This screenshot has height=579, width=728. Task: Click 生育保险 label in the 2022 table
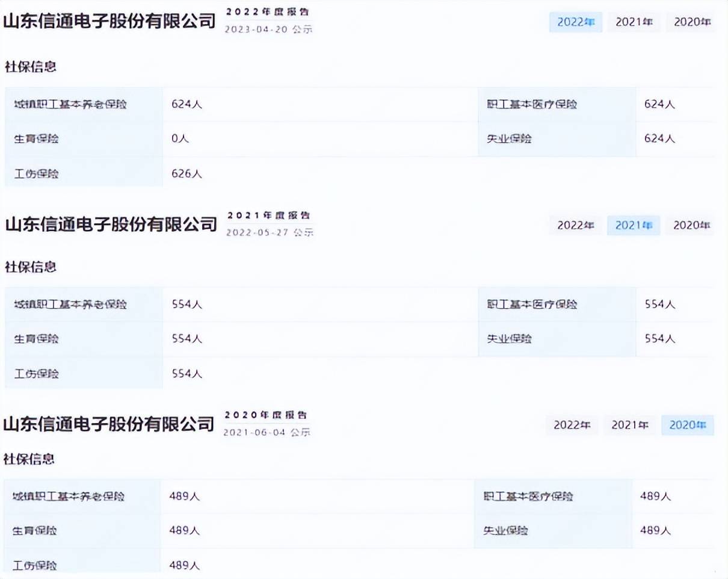(x=37, y=139)
